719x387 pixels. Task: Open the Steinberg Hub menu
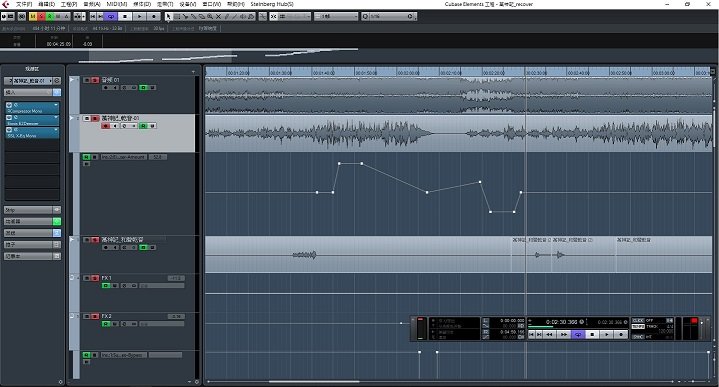click(x=272, y=4)
